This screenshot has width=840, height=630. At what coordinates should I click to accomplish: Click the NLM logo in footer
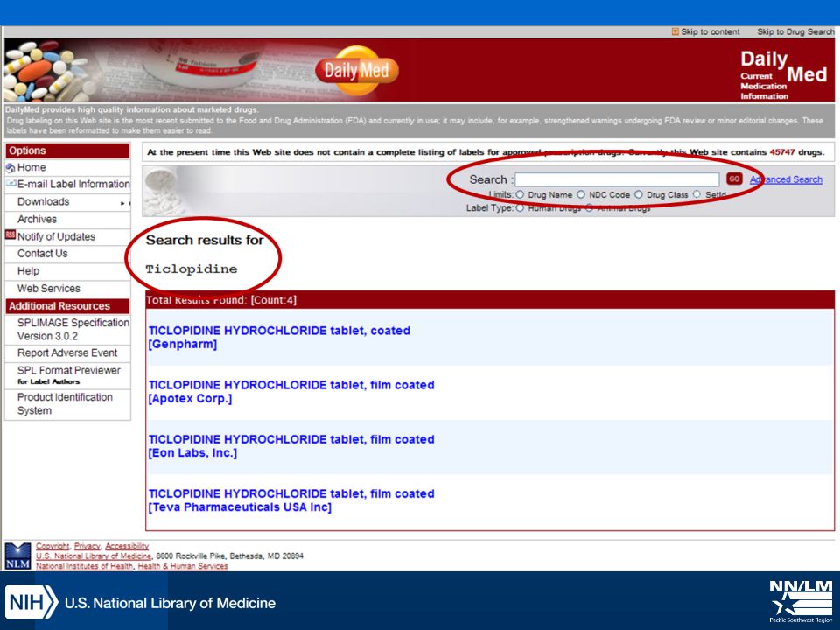pyautogui.click(x=17, y=556)
